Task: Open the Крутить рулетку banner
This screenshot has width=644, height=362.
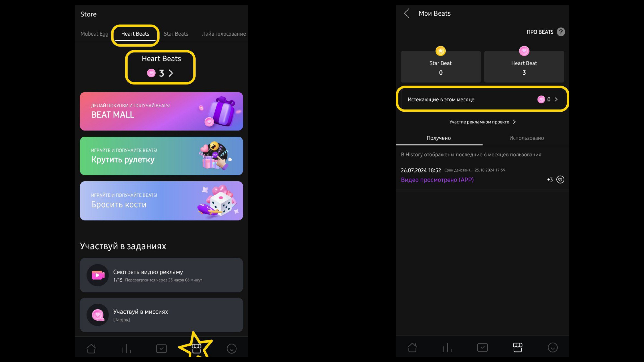Action: (x=161, y=156)
